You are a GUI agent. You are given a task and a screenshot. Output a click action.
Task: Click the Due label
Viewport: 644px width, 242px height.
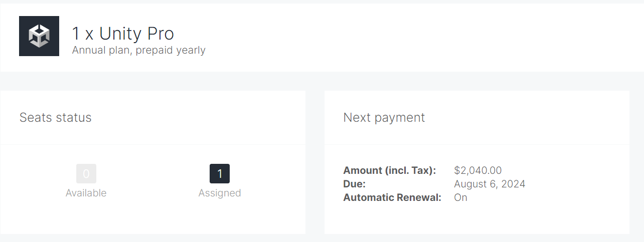click(355, 184)
